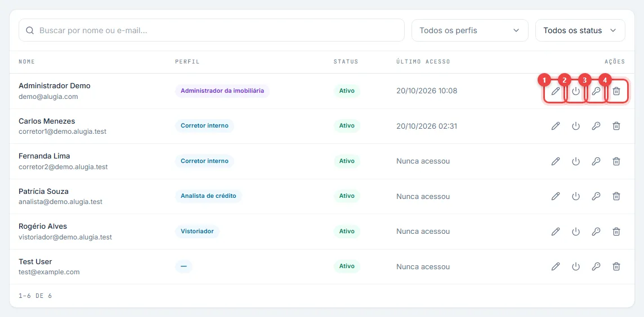The width and height of the screenshot is (644, 317).
Task: Click the search magnifier icon
Action: click(30, 30)
